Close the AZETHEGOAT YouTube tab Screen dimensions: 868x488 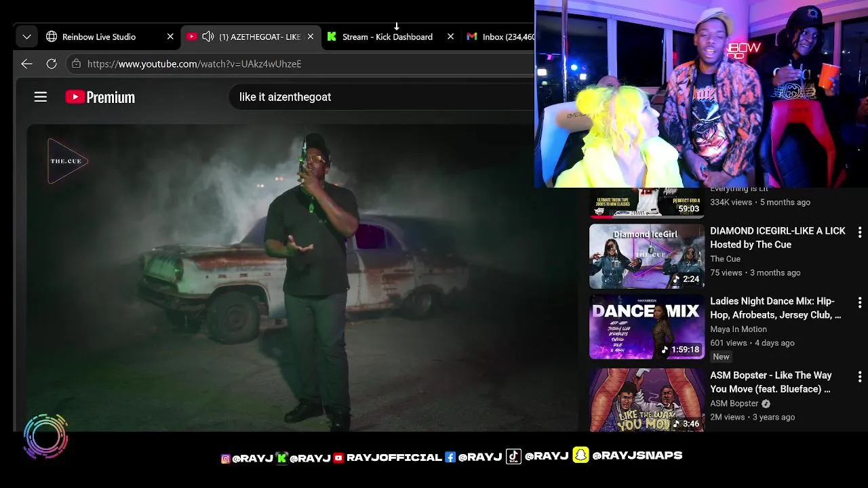(311, 37)
